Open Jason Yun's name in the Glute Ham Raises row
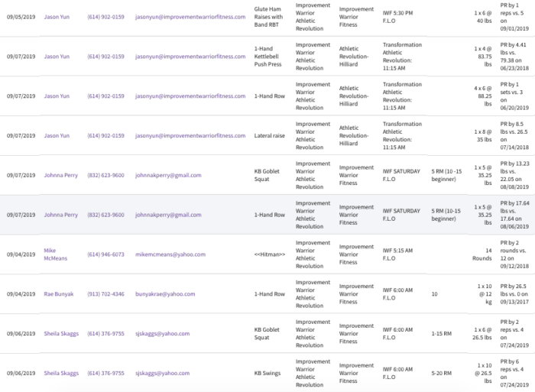Screen dimensions: 535x392 57,17
